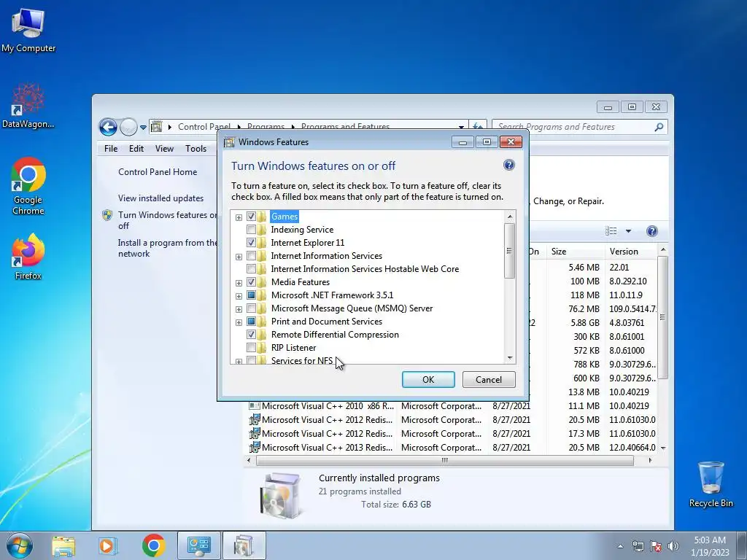Open Control Panel Home link
Viewport: 747px width, 560px height.
pos(158,172)
